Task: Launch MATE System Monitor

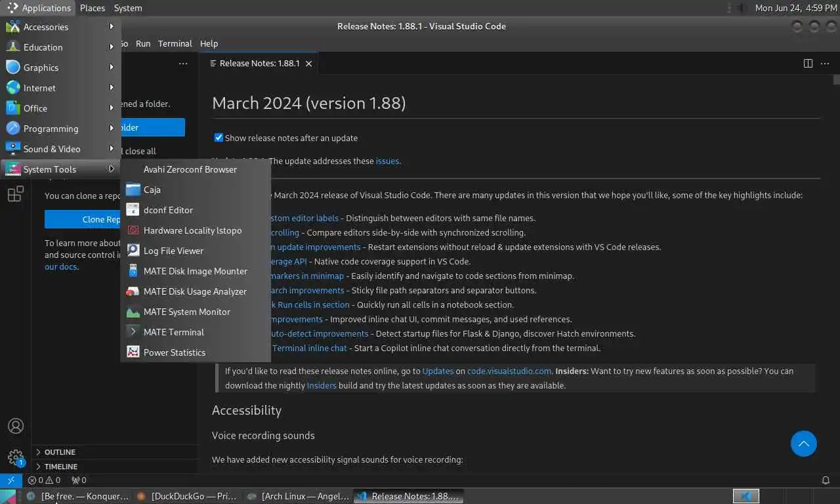Action: click(x=196, y=312)
